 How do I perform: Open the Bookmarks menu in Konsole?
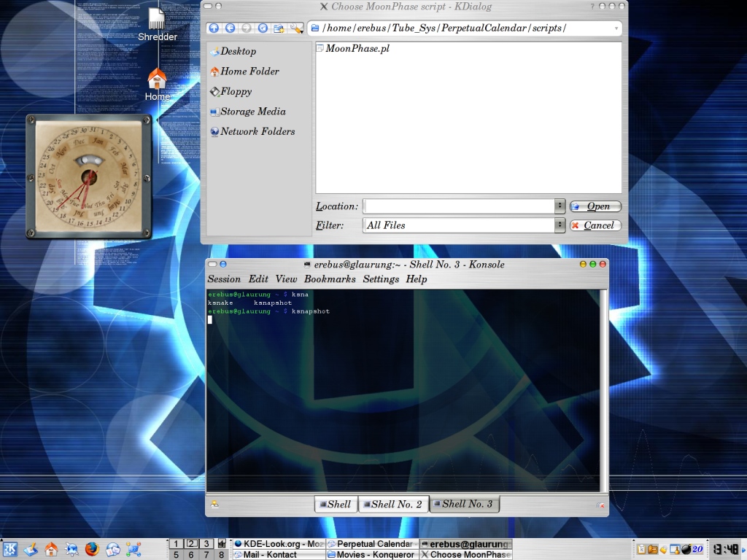[330, 279]
